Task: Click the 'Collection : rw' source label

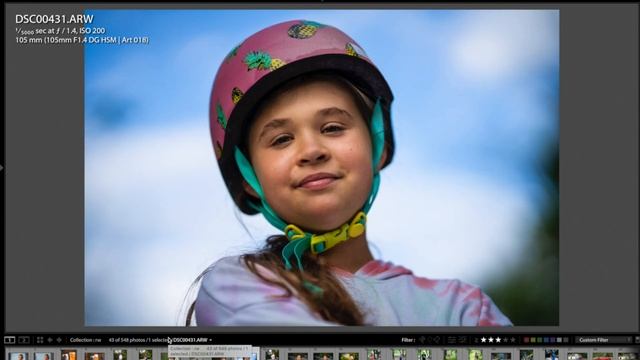Action: (x=85, y=340)
